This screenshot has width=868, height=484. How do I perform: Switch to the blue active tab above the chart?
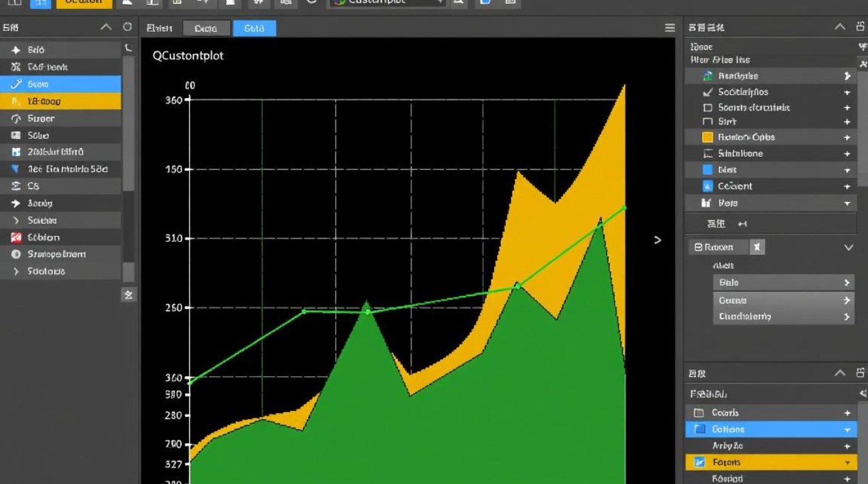tap(254, 28)
